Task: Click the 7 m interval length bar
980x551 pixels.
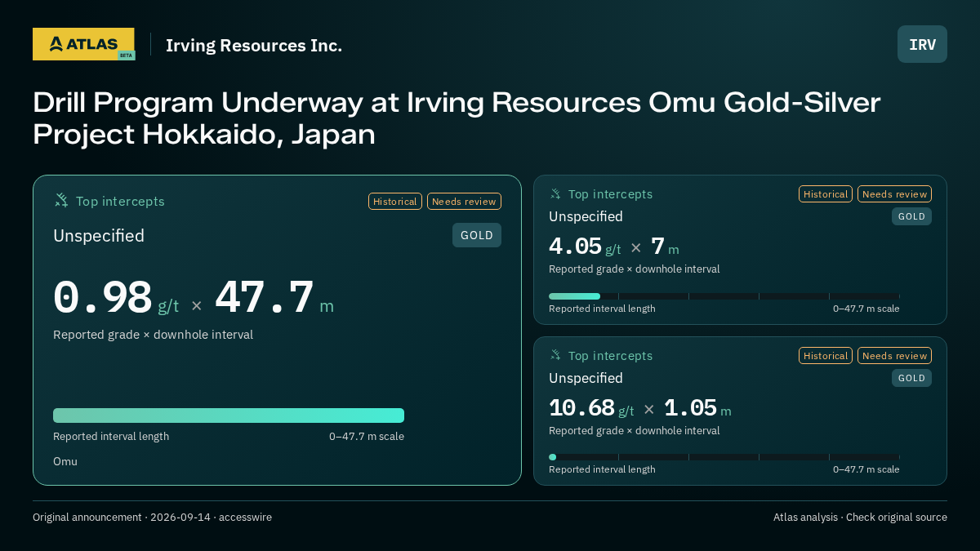Action: tap(724, 296)
